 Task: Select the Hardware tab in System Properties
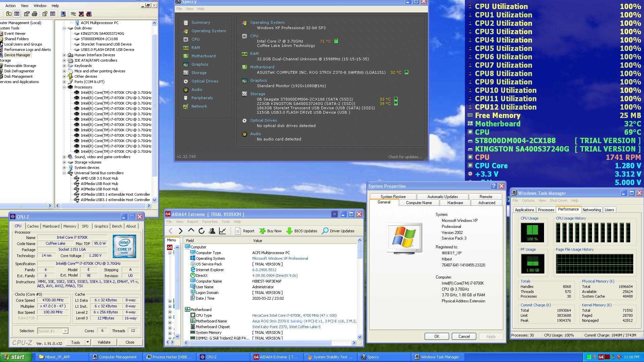pos(455,202)
